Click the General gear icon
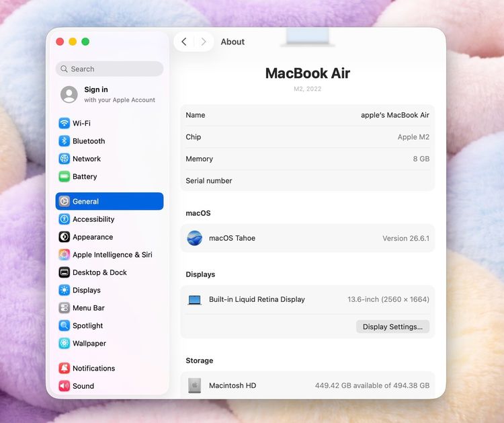This screenshot has width=504, height=423. (x=65, y=201)
